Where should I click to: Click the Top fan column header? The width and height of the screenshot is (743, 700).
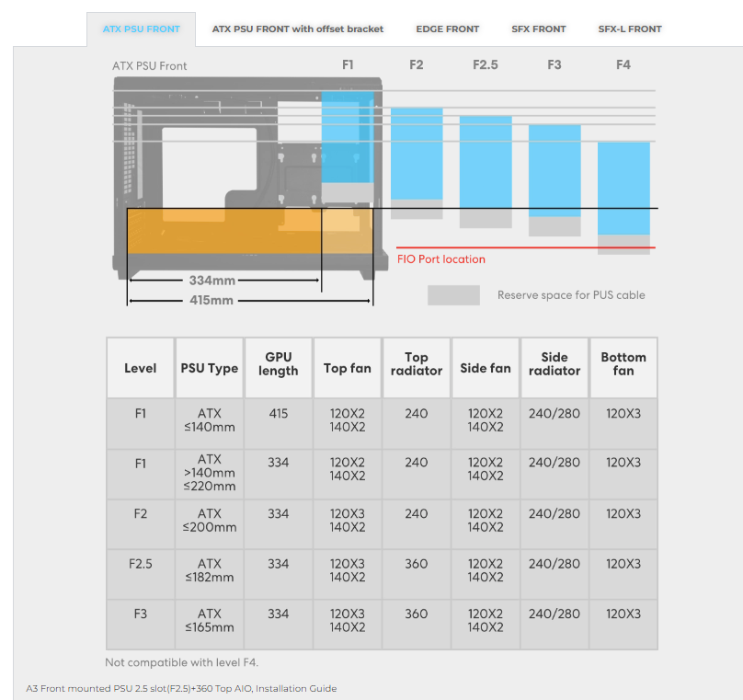(x=348, y=368)
